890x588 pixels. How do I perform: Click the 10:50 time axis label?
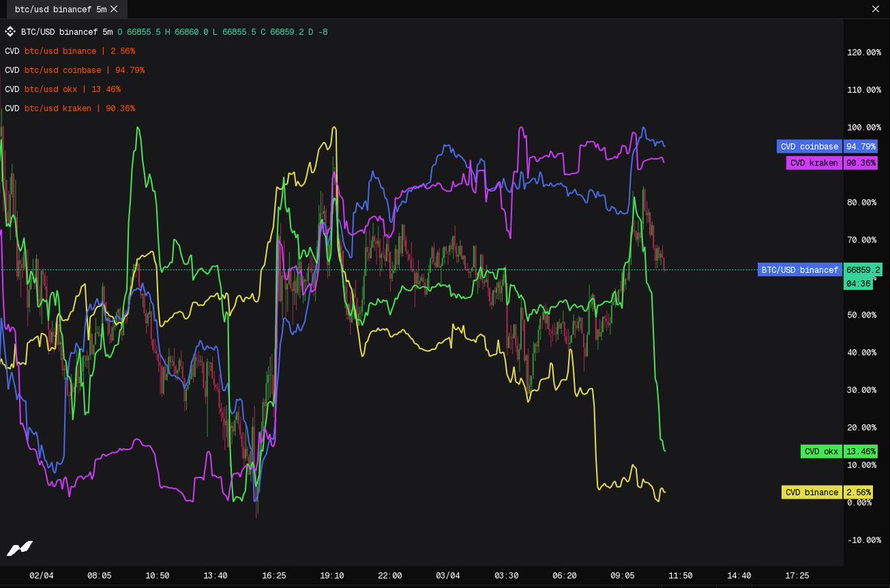click(157, 575)
